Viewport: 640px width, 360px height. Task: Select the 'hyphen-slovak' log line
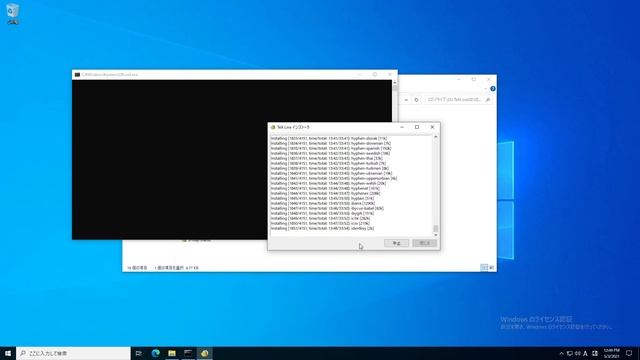[x=329, y=138]
